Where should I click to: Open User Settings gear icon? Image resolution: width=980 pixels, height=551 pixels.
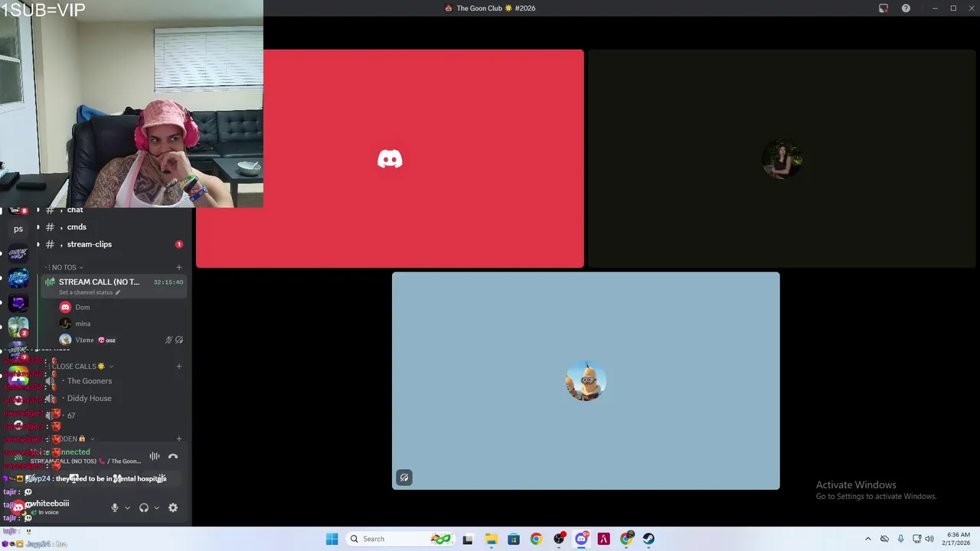pyautogui.click(x=173, y=507)
